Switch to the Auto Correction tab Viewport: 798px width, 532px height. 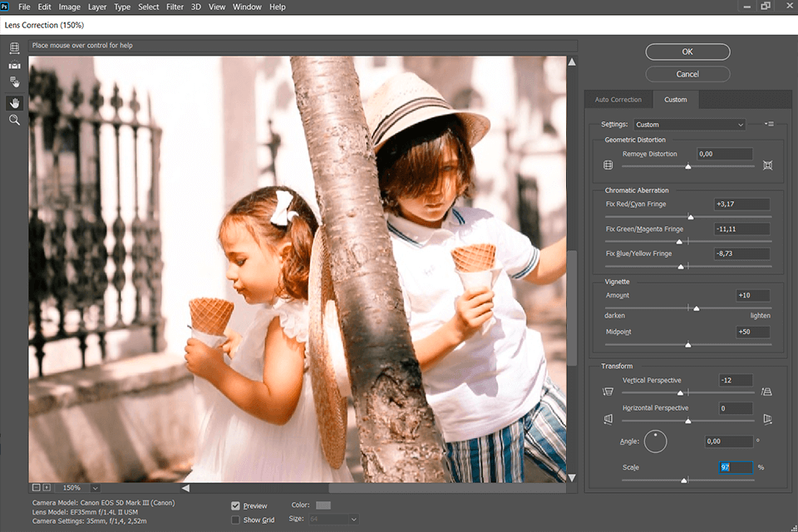point(618,99)
